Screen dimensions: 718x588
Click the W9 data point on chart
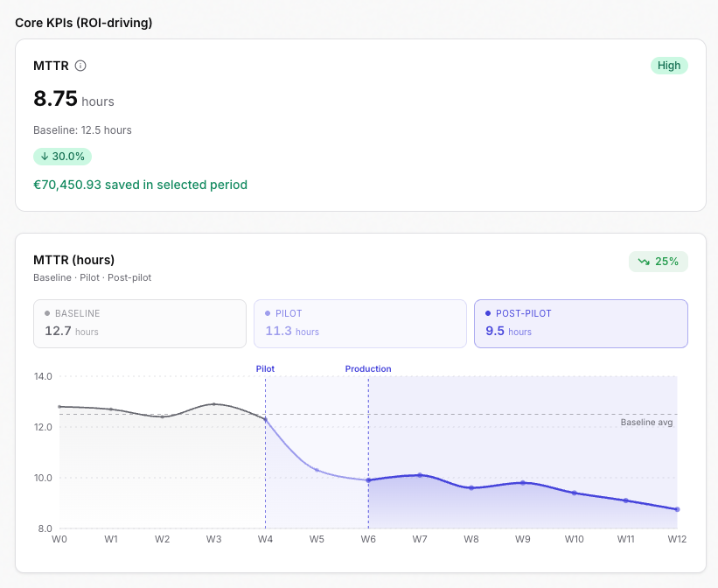[x=523, y=483]
